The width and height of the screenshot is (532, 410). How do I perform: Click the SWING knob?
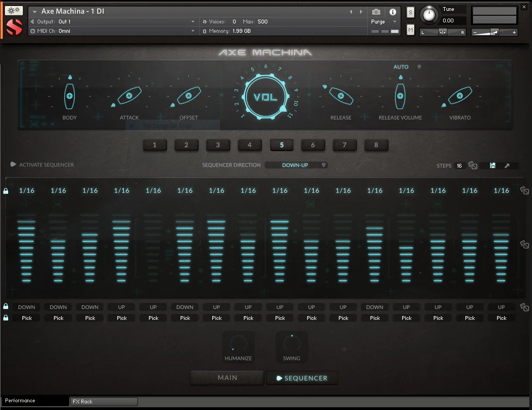292,344
